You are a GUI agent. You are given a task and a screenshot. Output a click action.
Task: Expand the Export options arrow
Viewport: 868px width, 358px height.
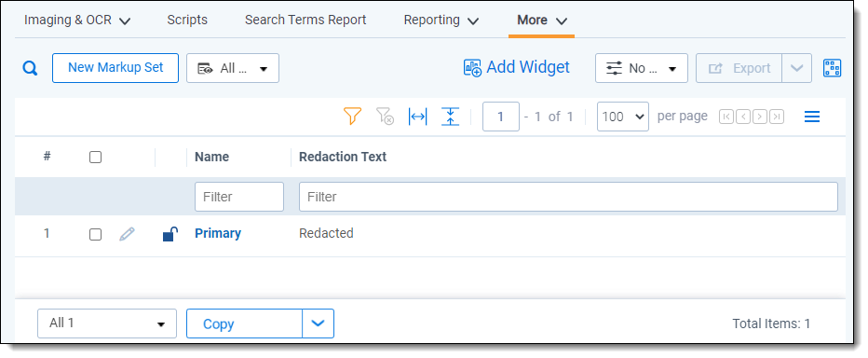pyautogui.click(x=796, y=68)
